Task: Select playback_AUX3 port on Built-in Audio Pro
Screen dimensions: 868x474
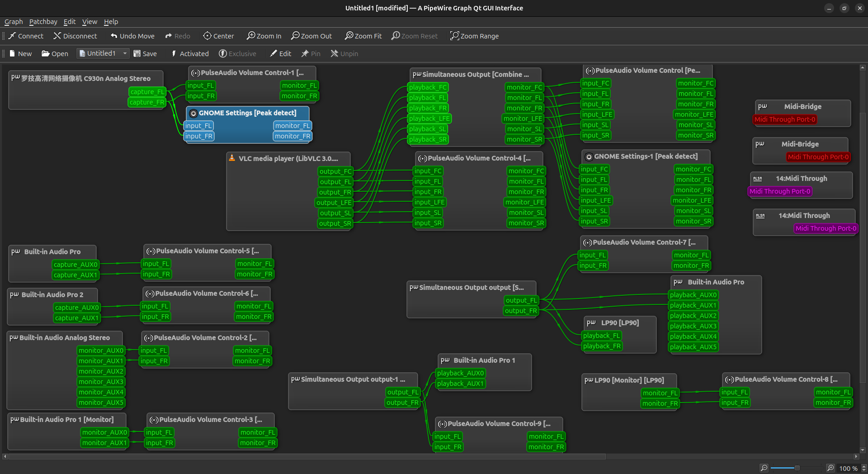Action: [693, 326]
